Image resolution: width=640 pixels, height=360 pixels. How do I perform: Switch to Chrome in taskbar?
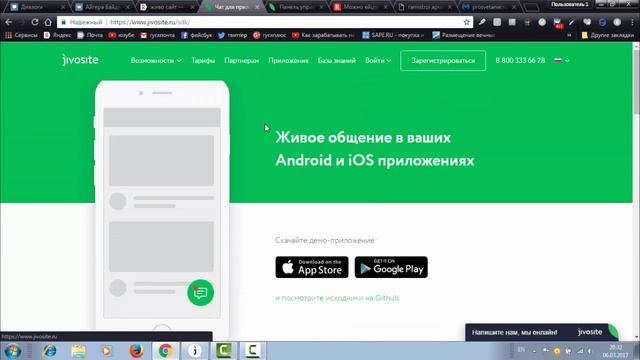[165, 351]
